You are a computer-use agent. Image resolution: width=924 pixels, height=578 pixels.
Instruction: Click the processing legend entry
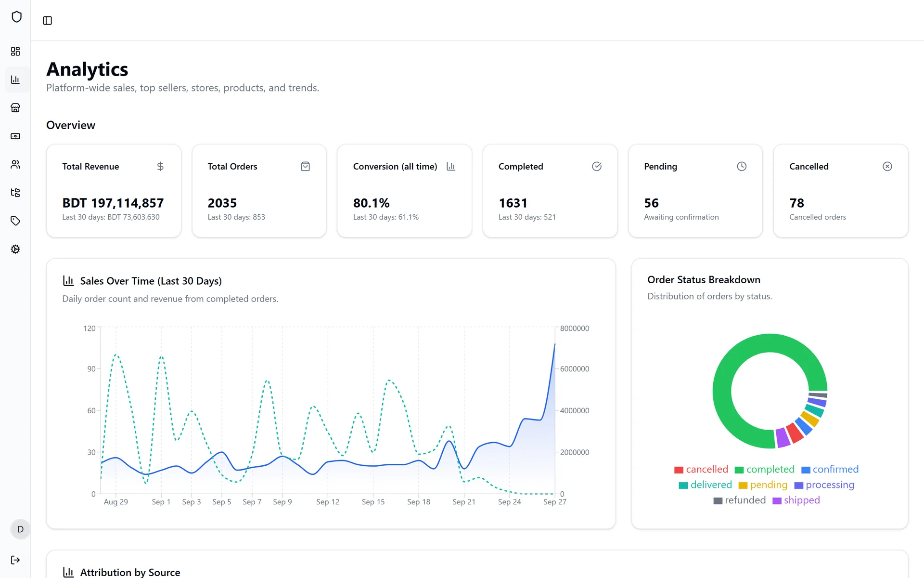(x=824, y=485)
